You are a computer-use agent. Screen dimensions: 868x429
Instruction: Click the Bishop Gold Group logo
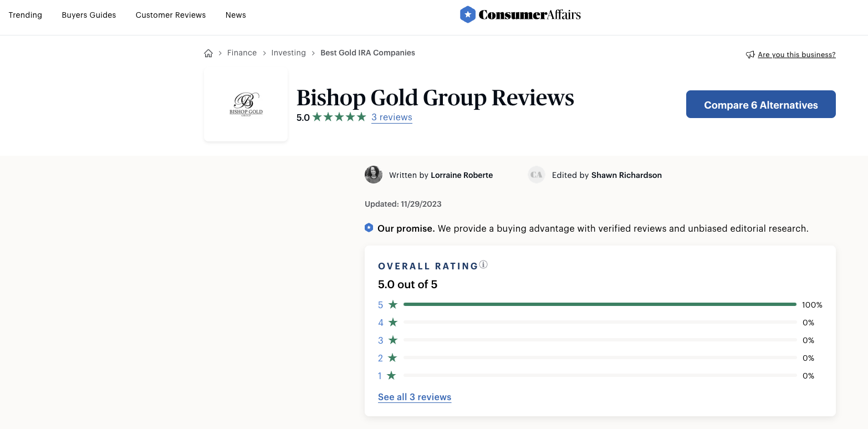246,105
